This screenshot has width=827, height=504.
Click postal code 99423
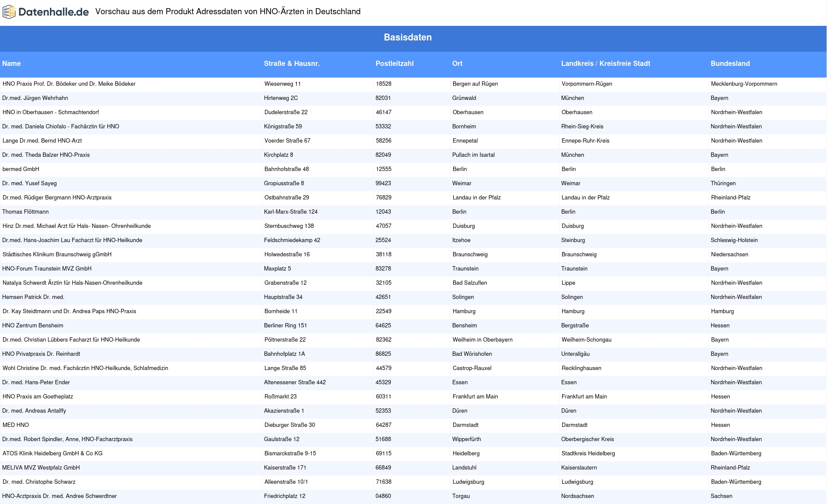[x=383, y=184]
